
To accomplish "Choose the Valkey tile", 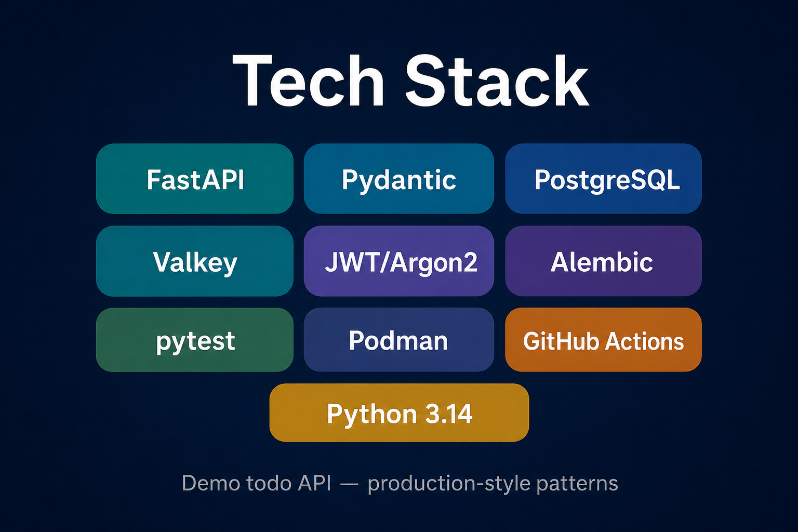I will tap(195, 261).
